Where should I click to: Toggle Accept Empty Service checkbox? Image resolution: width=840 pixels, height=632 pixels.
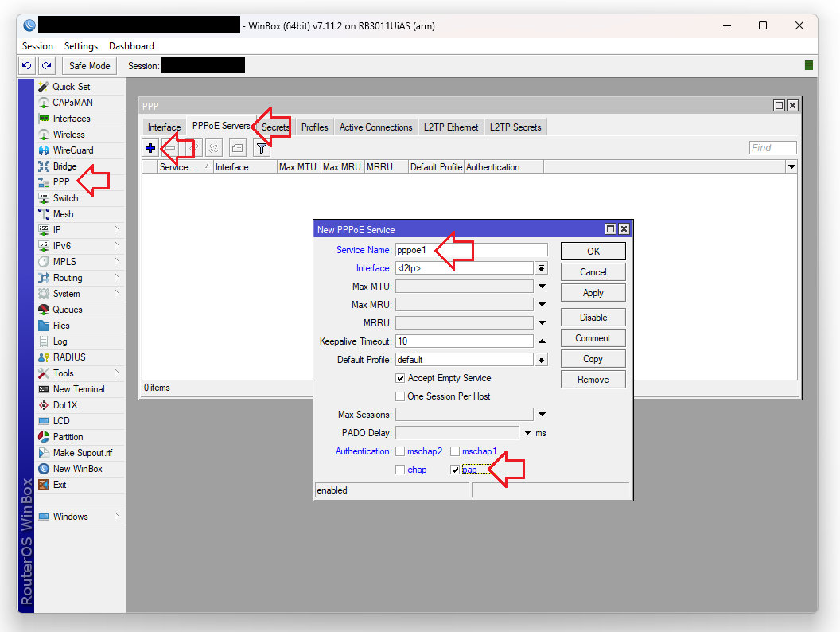click(401, 378)
